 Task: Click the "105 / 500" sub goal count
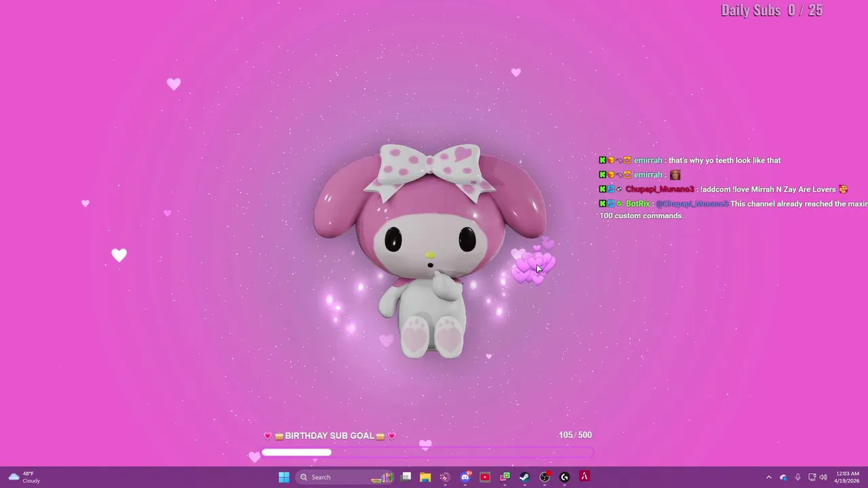pyautogui.click(x=575, y=435)
